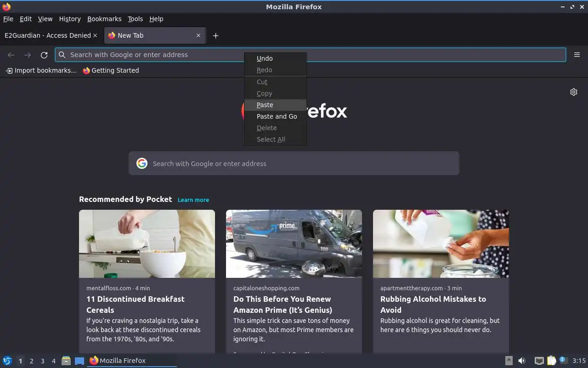
Task: Click the Recommended by Pocket heading
Action: [x=125, y=199]
